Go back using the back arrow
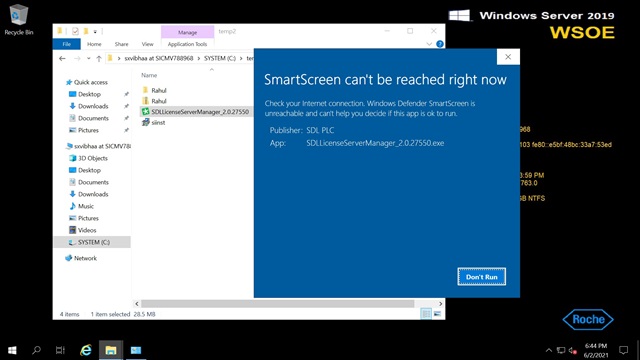This screenshot has height=360, width=640. pyautogui.click(x=62, y=59)
